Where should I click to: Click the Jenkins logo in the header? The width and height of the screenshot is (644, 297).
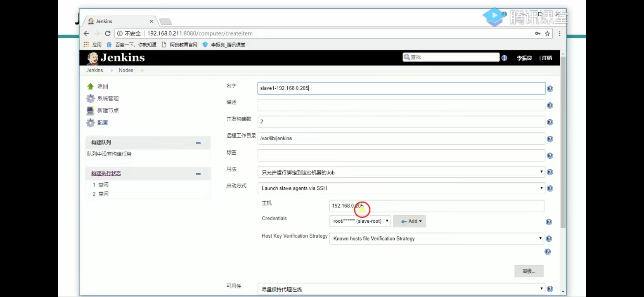116,58
